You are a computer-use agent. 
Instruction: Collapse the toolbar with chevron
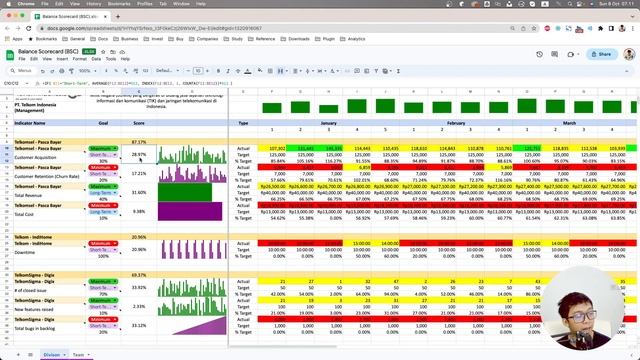627,71
